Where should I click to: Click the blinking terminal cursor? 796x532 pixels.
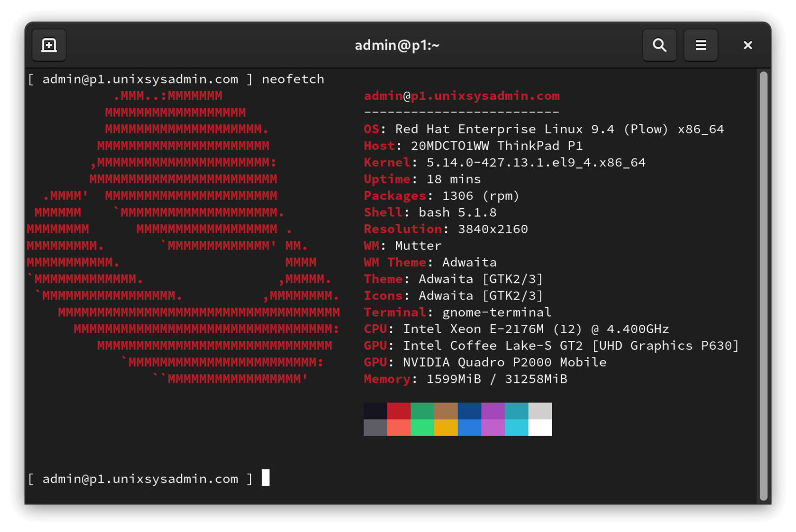(266, 478)
